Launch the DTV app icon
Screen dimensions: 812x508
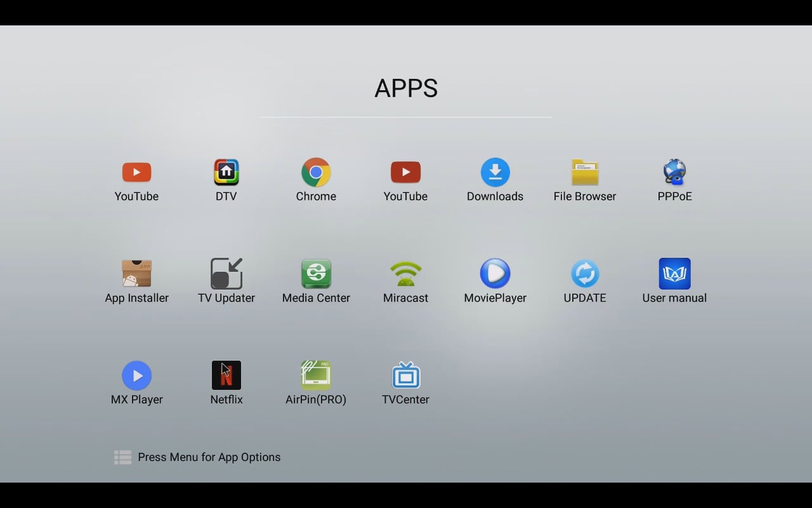point(226,172)
